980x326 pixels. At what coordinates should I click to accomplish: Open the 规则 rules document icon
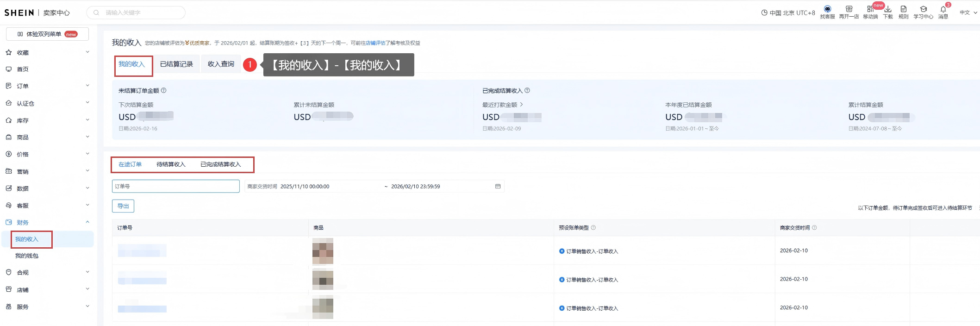903,9
